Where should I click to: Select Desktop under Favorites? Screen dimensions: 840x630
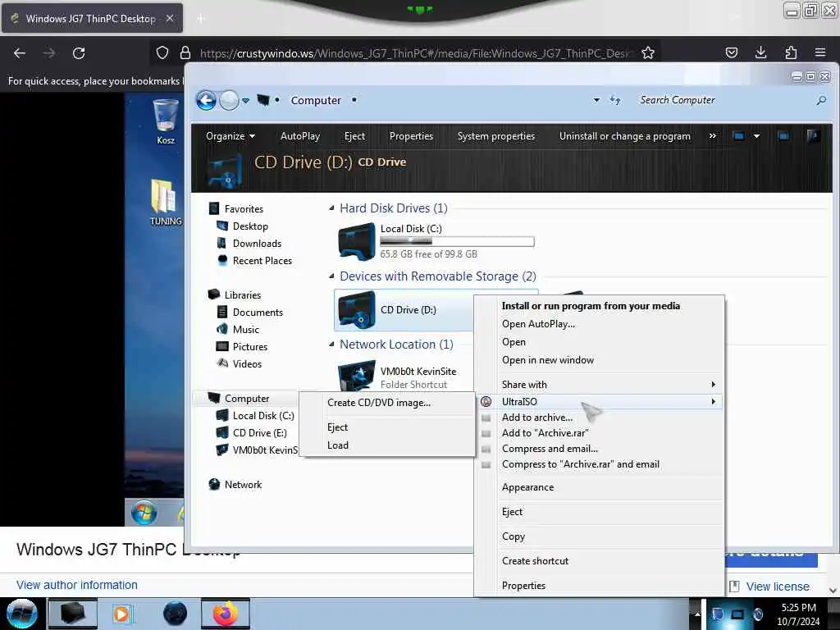250,226
